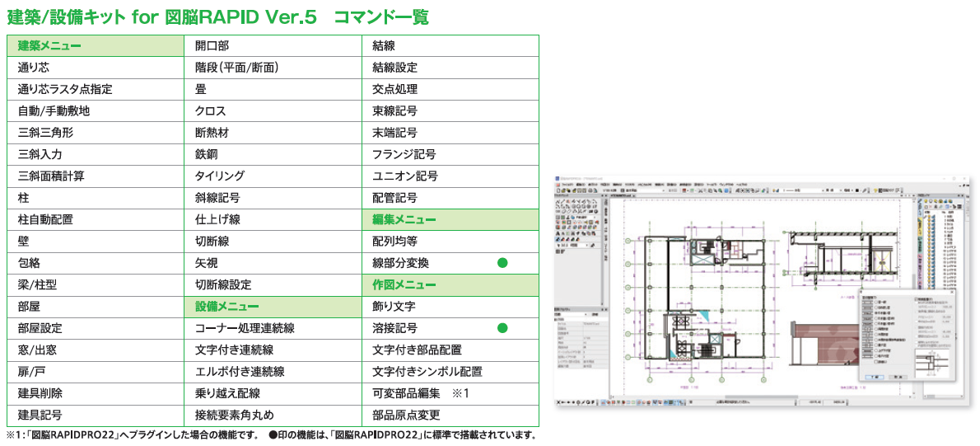The width and height of the screenshot is (980, 446).
Task: Select the 建具削除 cell
Action: coord(95,394)
